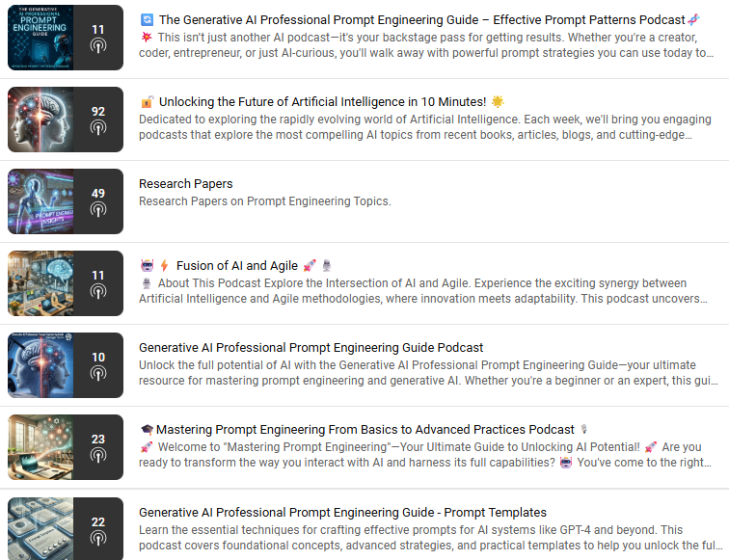Click podcast icon beside Effective Prompt Patterns Podcast
729x560 pixels.
pos(98,45)
